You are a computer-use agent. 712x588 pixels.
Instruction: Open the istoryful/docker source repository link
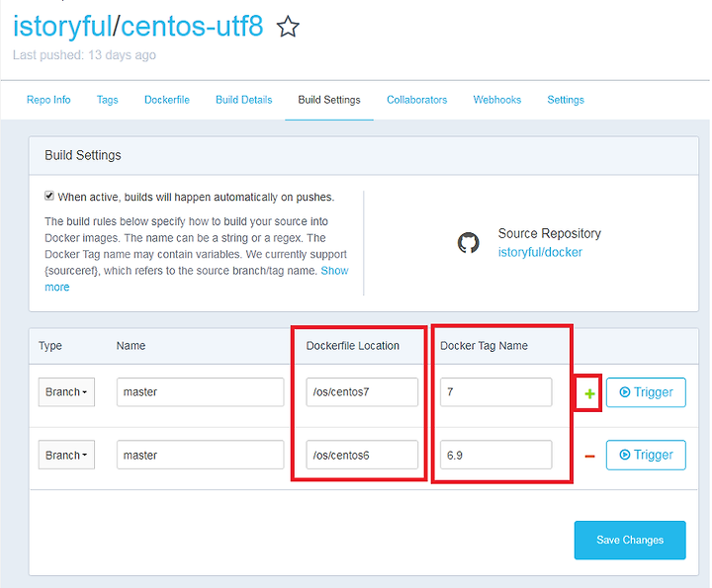point(540,252)
